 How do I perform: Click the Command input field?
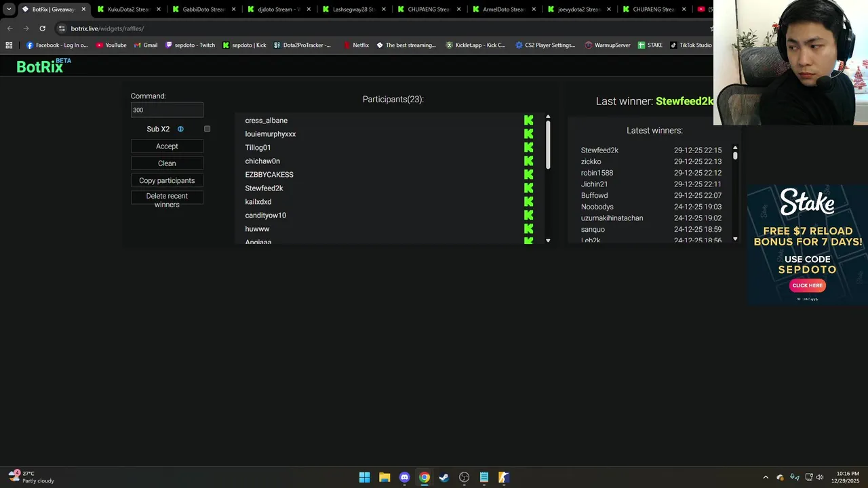tap(167, 110)
